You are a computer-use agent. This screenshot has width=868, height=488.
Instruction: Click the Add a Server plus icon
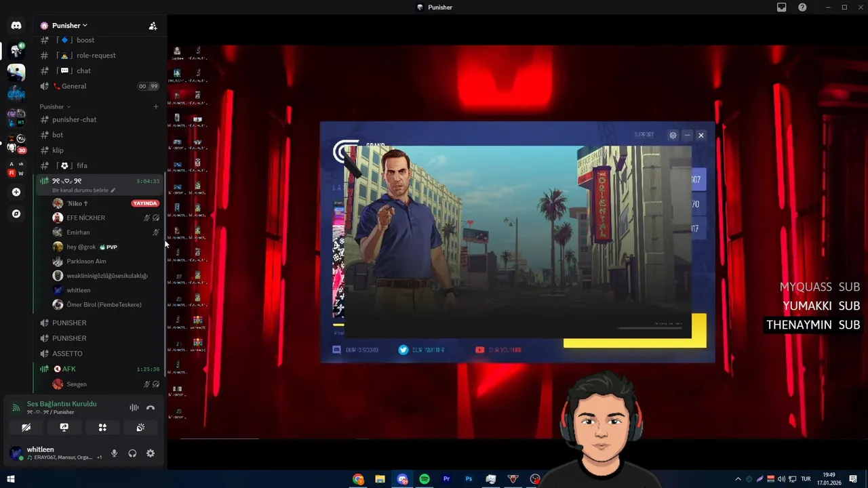(x=16, y=192)
